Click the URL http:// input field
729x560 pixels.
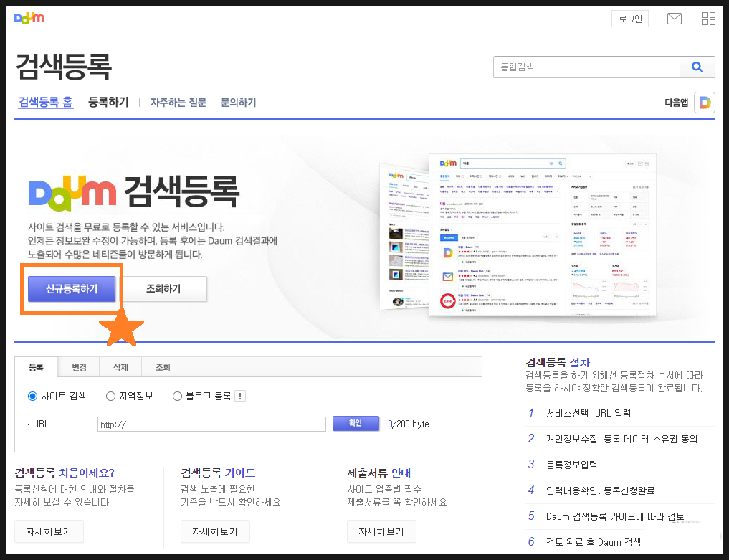coord(211,424)
